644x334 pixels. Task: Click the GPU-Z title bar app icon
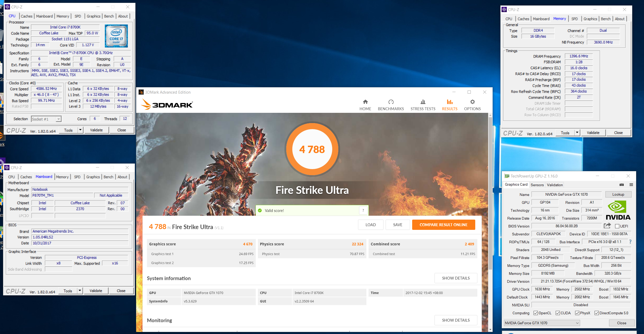pos(507,176)
